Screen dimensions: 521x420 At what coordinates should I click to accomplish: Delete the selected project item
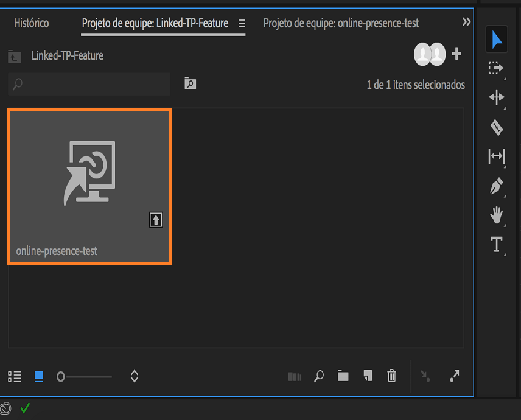[391, 376]
